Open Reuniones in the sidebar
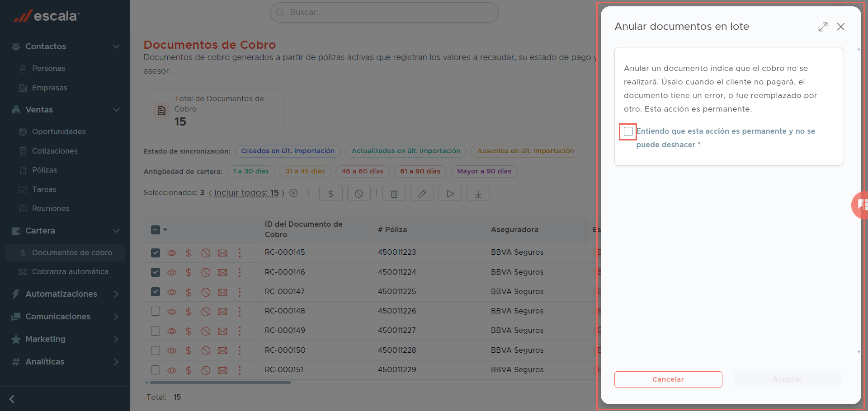Screen dimensions: 868x411 coord(51,208)
